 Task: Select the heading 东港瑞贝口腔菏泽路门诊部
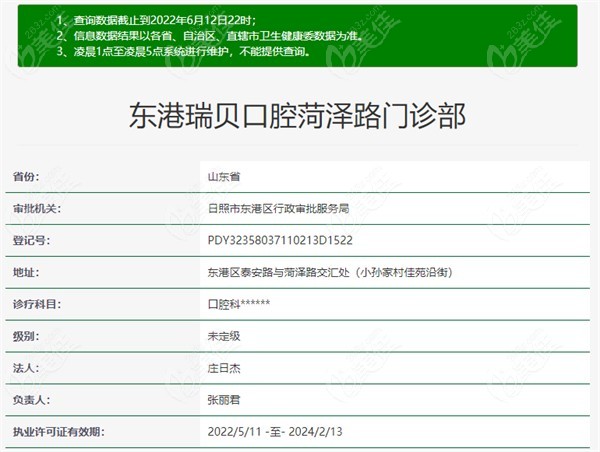tap(297, 116)
